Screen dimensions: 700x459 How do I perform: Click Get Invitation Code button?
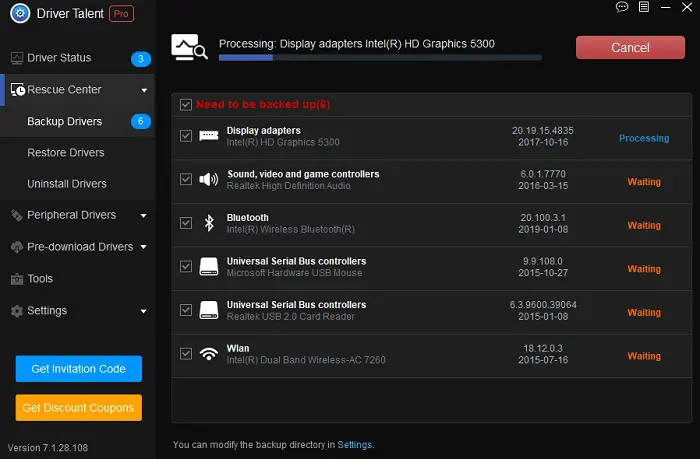pyautogui.click(x=79, y=369)
